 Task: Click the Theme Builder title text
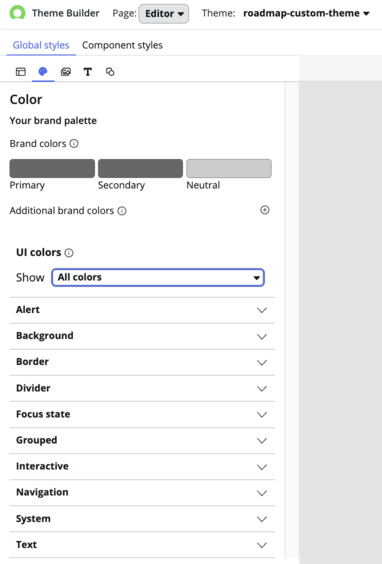tap(65, 13)
